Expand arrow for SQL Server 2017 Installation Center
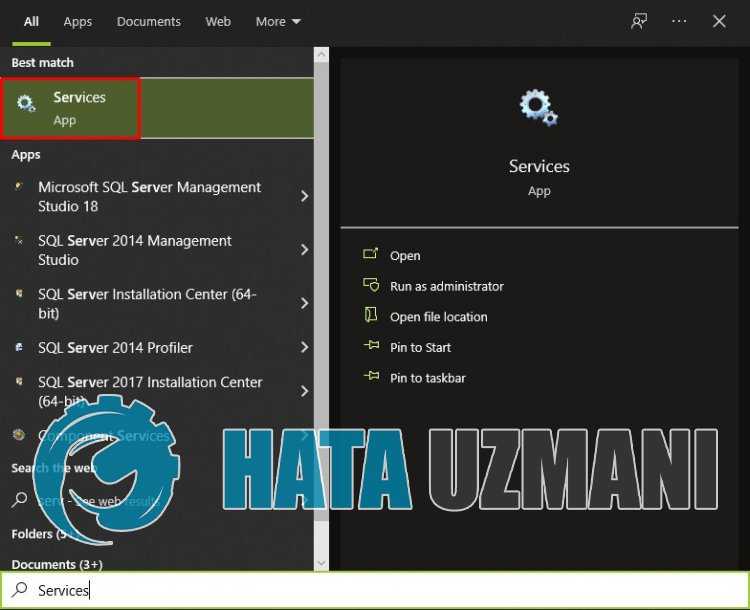 tap(304, 391)
